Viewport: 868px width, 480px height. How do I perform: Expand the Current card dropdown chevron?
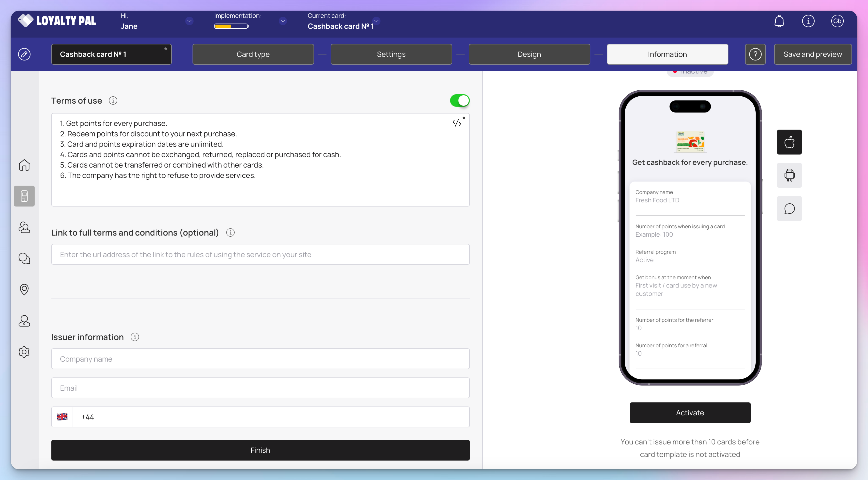point(376,21)
